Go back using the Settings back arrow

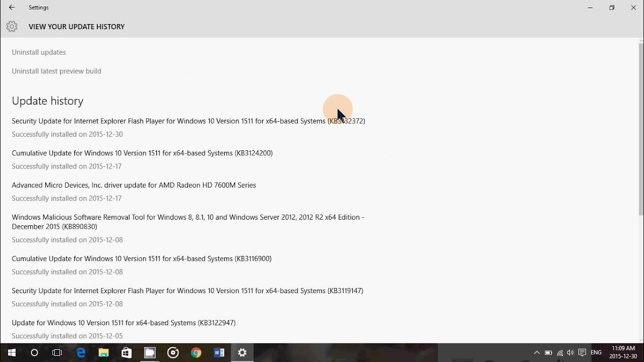pyautogui.click(x=12, y=8)
